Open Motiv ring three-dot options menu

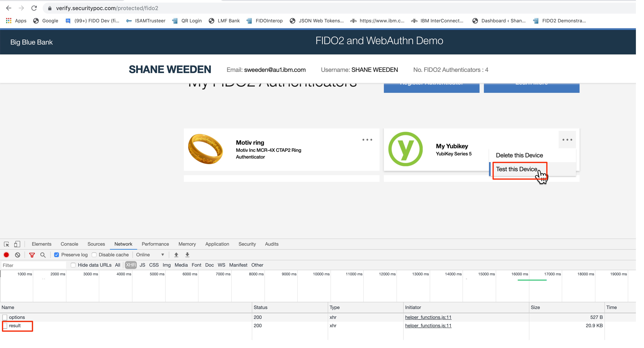pyautogui.click(x=367, y=140)
